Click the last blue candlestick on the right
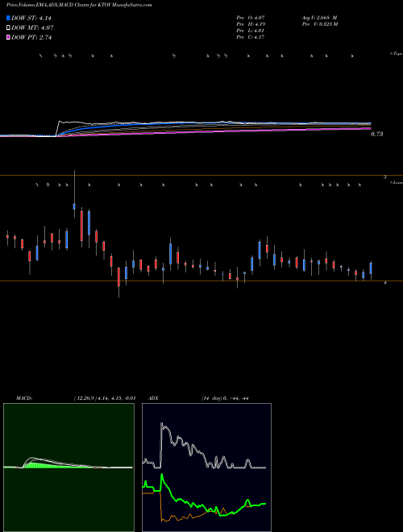This screenshot has height=532, width=403. [371, 268]
